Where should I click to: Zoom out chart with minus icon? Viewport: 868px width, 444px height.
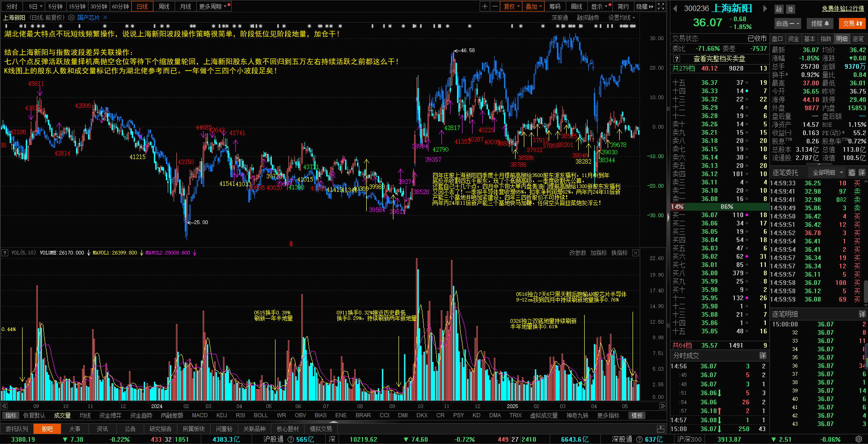(x=495, y=6)
